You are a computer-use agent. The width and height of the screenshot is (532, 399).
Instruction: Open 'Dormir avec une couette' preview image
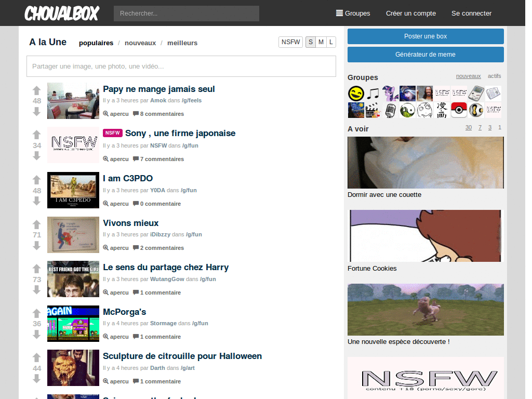[425, 163]
